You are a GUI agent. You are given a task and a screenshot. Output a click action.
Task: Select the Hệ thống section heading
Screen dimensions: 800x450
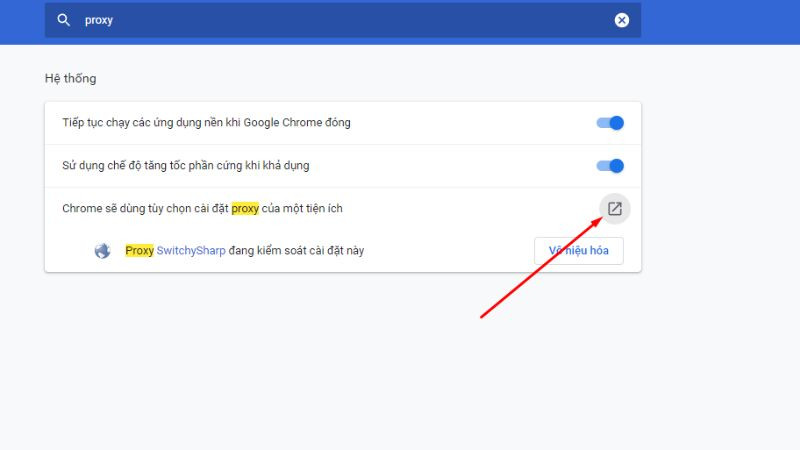tap(70, 79)
